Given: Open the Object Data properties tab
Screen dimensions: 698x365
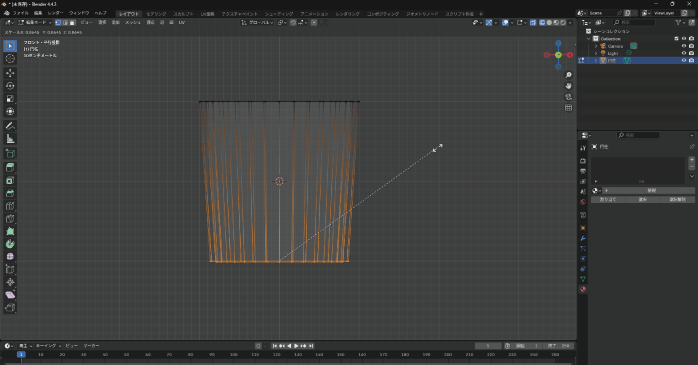Looking at the screenshot, I should tap(583, 279).
